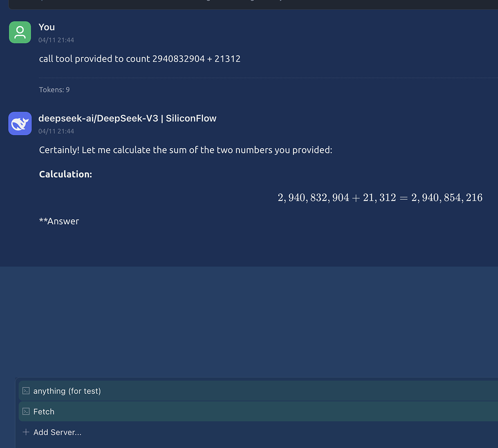Click the Certainly! Let me calculate sentence
This screenshot has height=448, width=498.
point(185,150)
